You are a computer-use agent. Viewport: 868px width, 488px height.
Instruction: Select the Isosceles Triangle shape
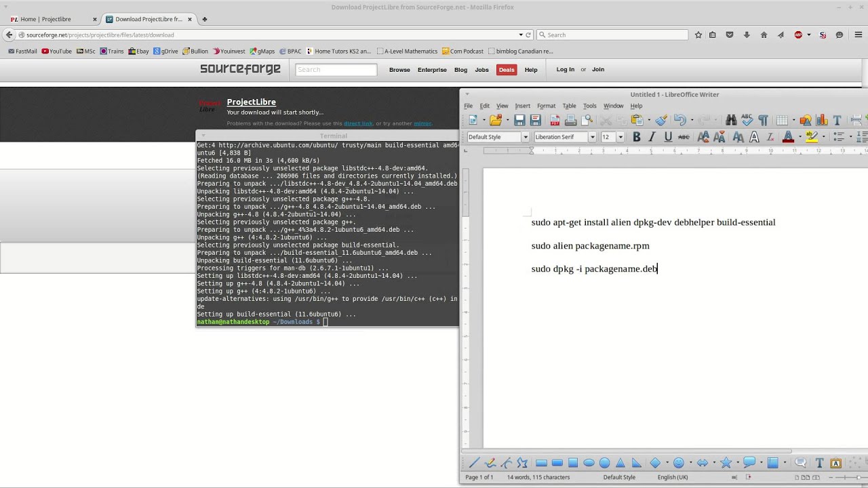(620, 463)
